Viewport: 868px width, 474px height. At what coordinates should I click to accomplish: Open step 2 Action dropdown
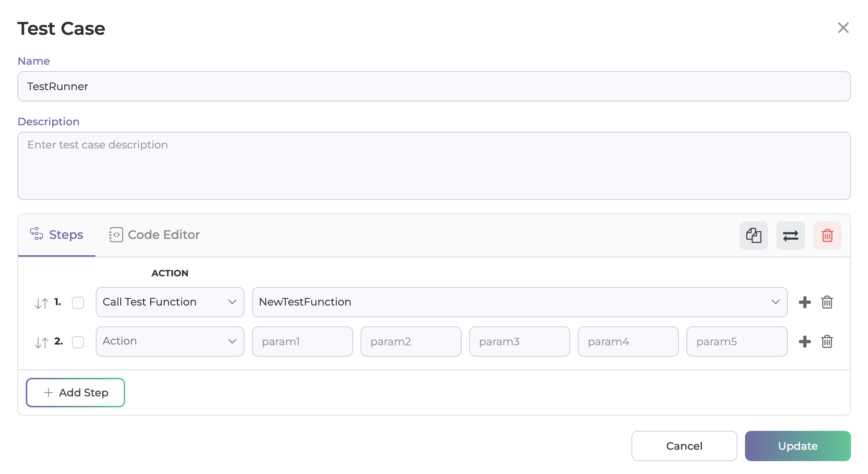click(x=170, y=341)
